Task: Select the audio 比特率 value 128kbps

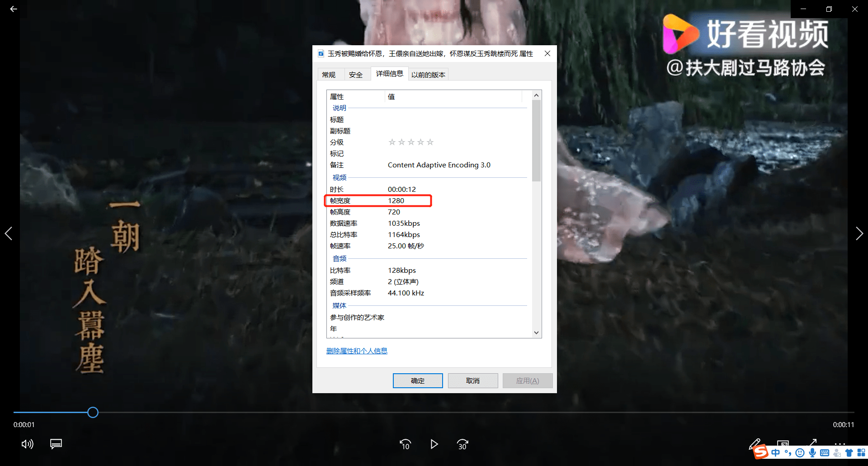Action: [x=401, y=270]
